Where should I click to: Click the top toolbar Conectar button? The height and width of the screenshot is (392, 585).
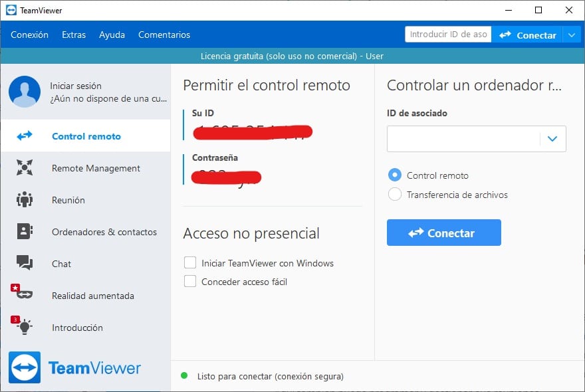527,35
